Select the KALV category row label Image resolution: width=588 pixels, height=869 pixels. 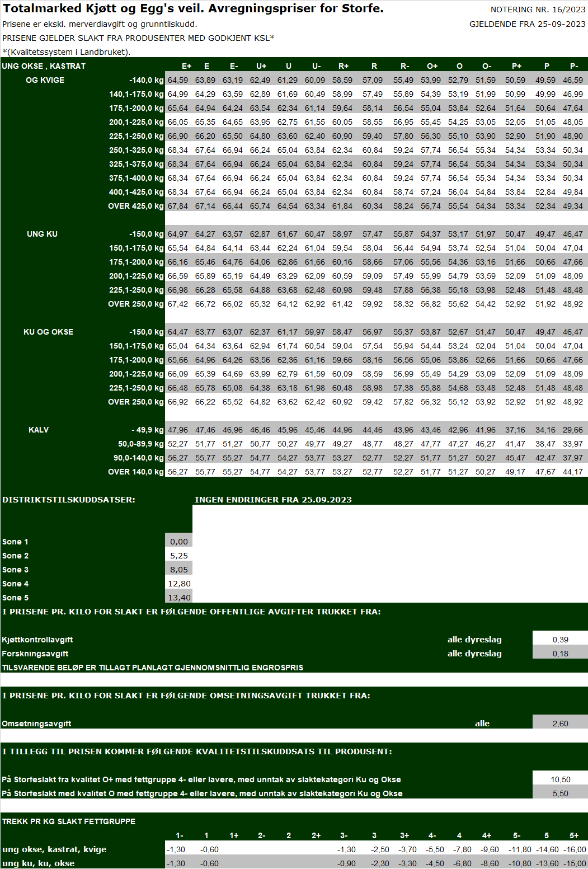[x=39, y=430]
